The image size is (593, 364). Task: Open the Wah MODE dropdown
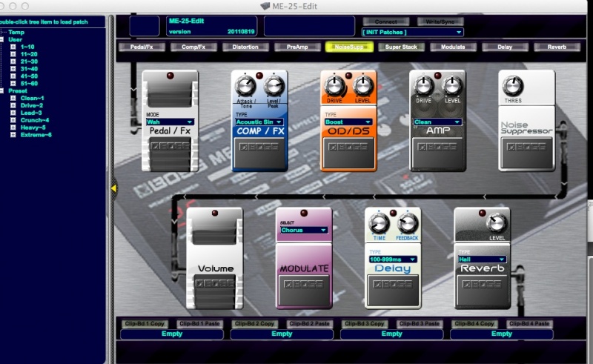click(170, 122)
